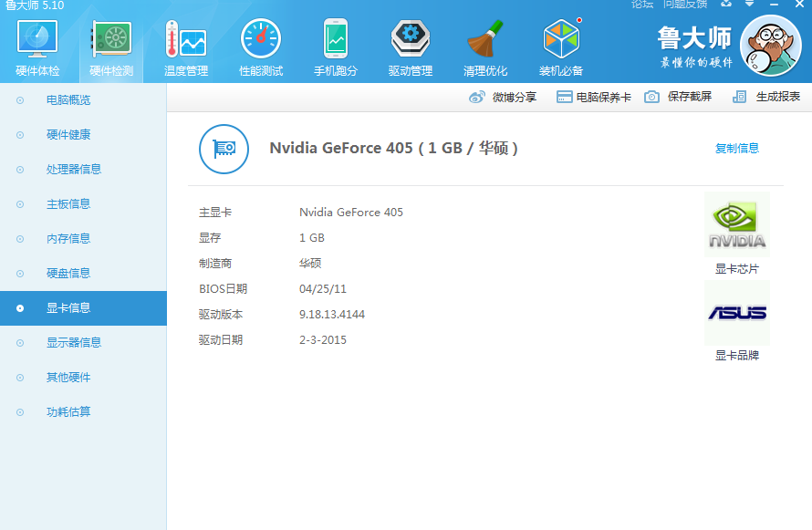Viewport: 812px width, 530px height.
Task: Open the 电脑保养卡 maintenance card
Action: pos(593,97)
